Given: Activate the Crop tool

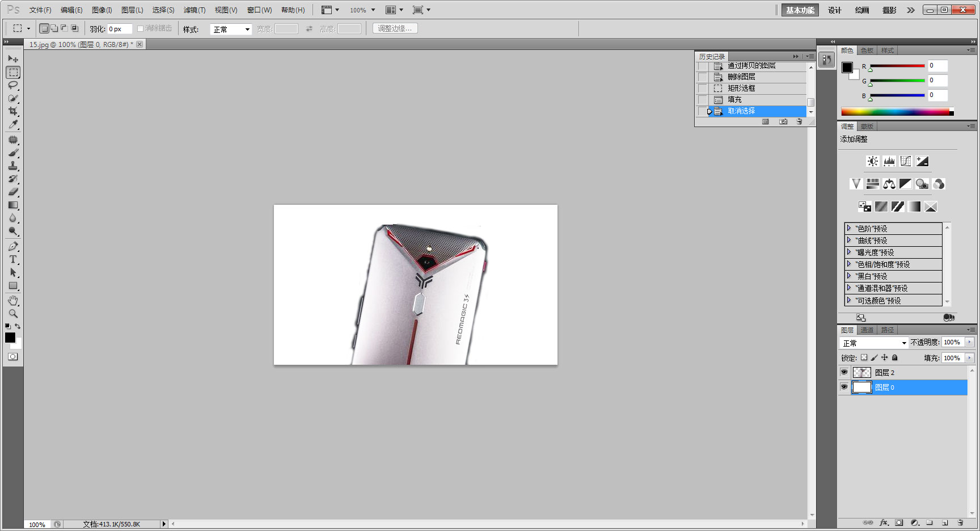Looking at the screenshot, I should pos(12,111).
